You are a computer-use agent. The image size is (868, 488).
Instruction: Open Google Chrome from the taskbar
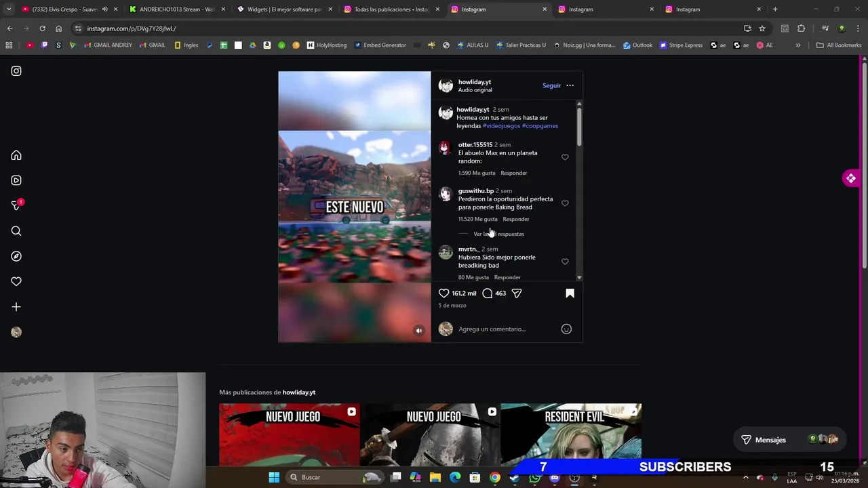pyautogui.click(x=495, y=477)
